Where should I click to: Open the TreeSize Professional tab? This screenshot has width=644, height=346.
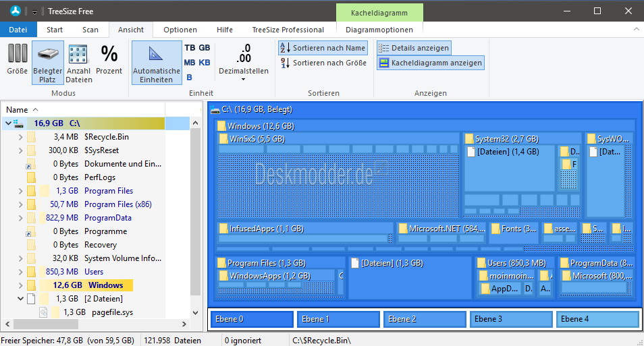tap(288, 30)
